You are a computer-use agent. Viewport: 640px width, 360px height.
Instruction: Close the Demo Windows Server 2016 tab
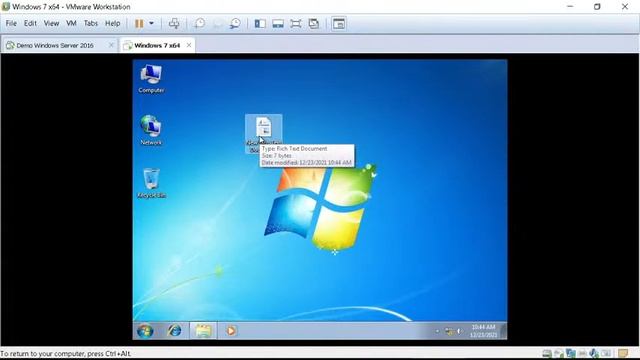click(111, 45)
